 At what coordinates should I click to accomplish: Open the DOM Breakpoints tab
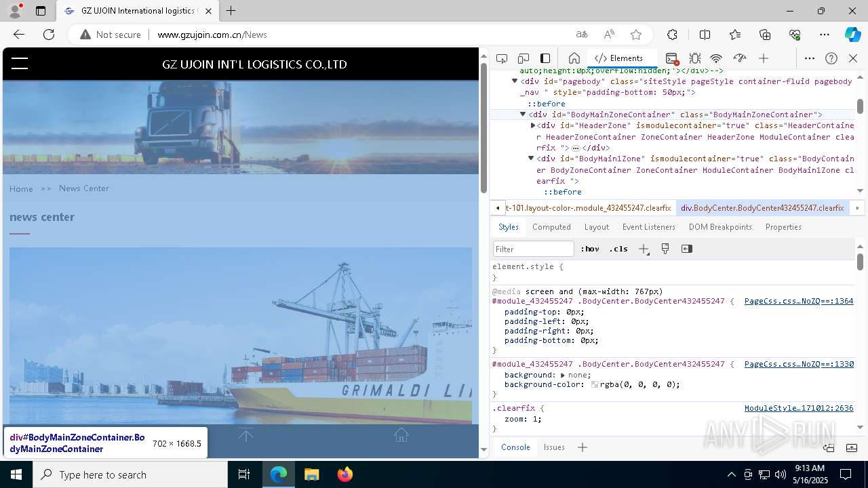(x=720, y=227)
